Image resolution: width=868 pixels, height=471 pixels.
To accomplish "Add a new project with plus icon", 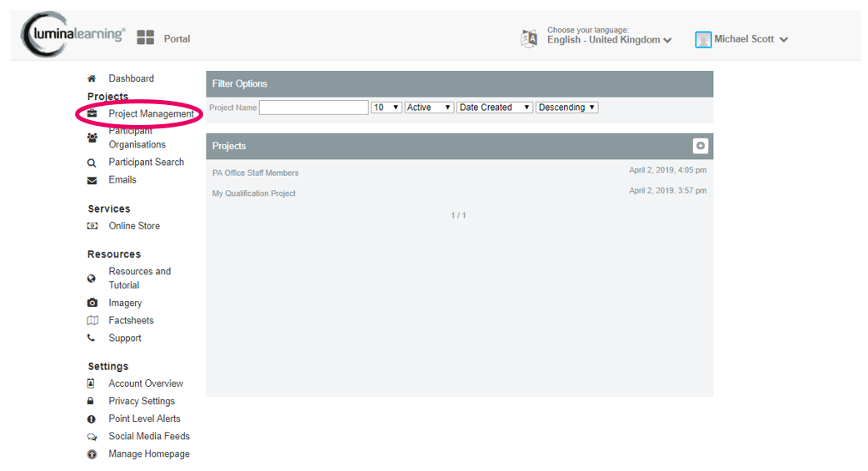I will pos(701,146).
